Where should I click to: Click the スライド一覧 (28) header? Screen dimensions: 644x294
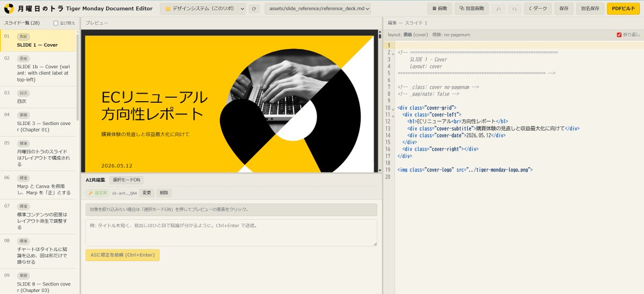(x=21, y=23)
